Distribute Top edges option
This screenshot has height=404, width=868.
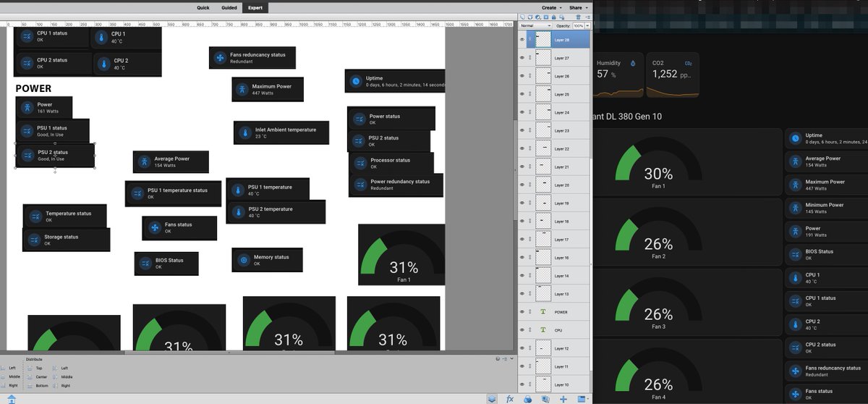[35, 368]
